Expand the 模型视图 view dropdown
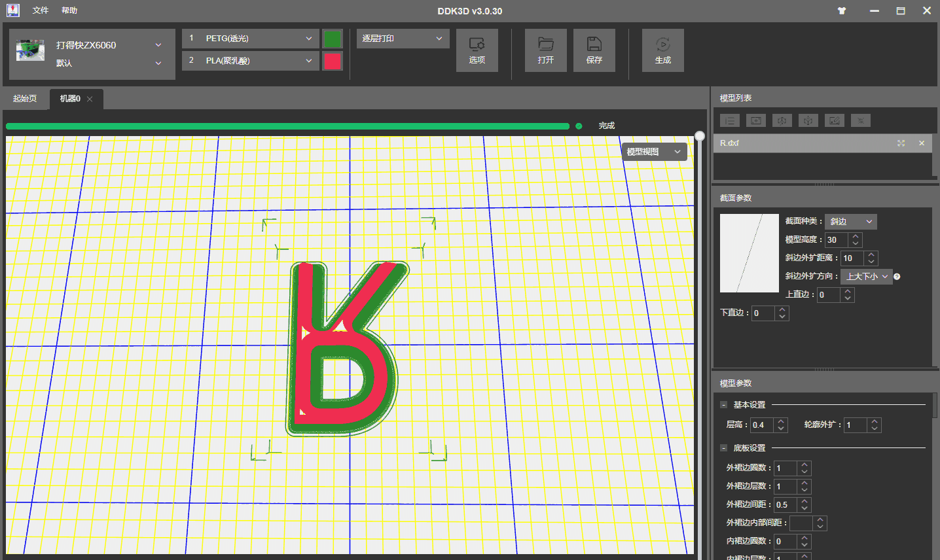Viewport: 940px width, 560px height. [653, 152]
